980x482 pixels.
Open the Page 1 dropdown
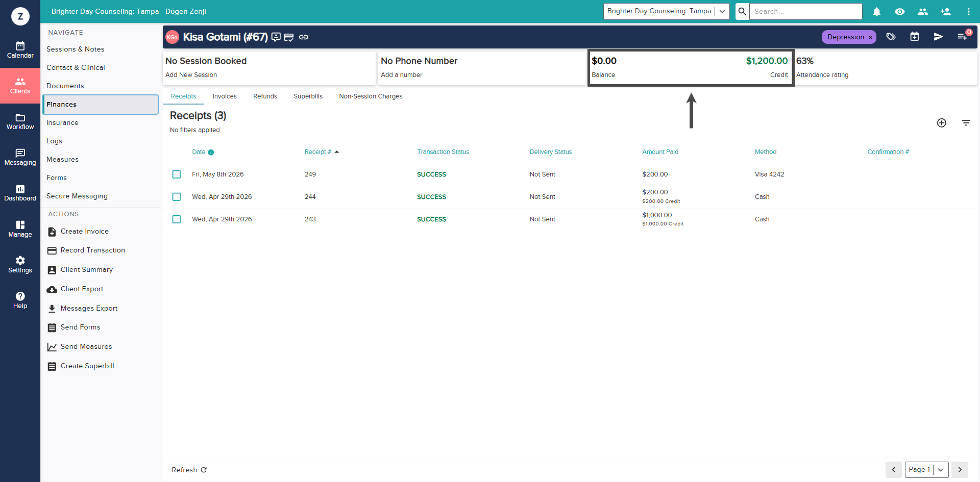point(927,470)
